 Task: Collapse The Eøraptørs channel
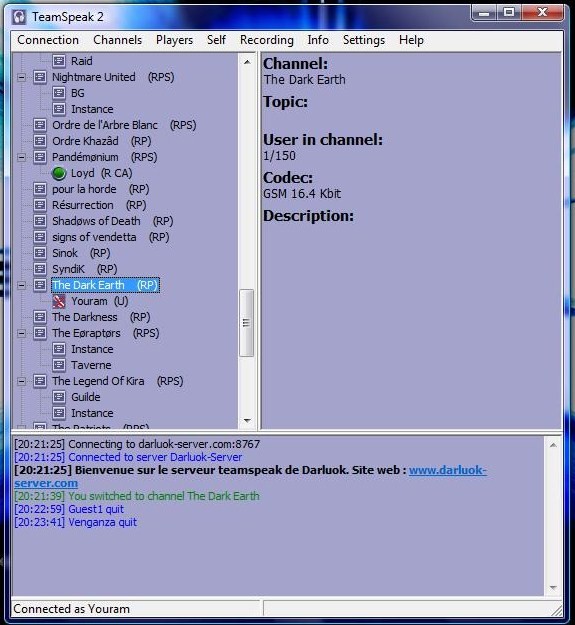22,333
